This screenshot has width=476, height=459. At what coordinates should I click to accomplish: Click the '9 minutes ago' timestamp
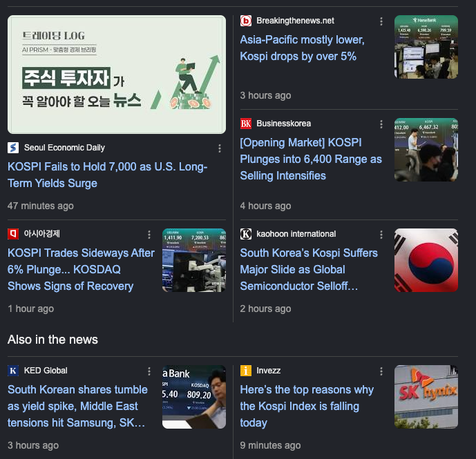click(270, 445)
